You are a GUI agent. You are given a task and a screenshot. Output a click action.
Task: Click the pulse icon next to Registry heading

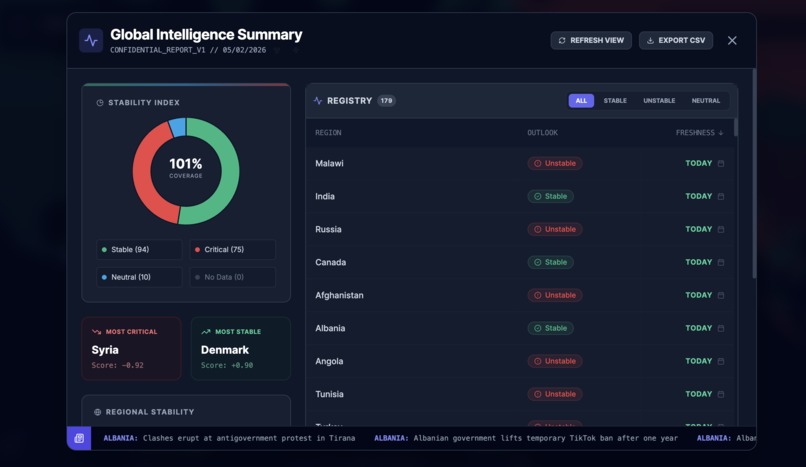click(x=318, y=101)
